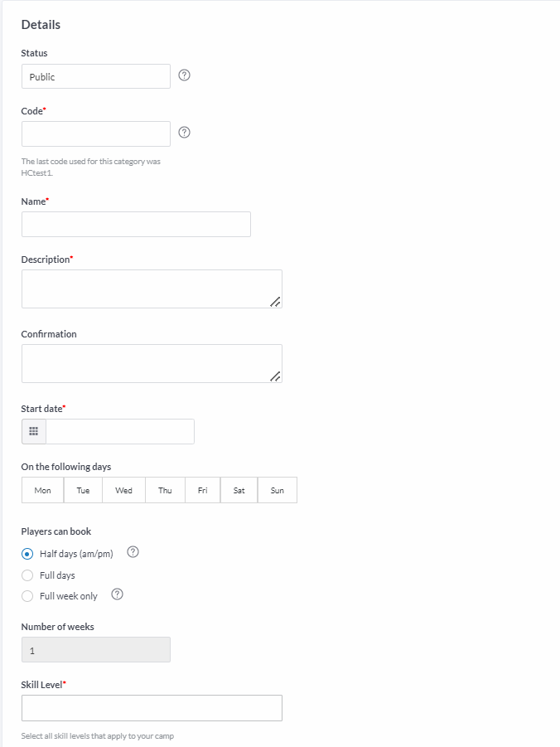Click into the Code input field

(96, 133)
